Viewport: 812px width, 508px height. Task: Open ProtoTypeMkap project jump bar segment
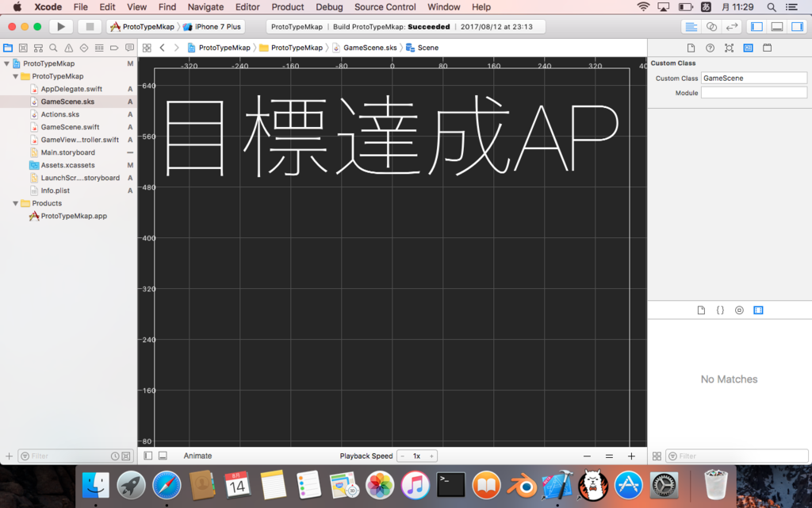pyautogui.click(x=219, y=48)
